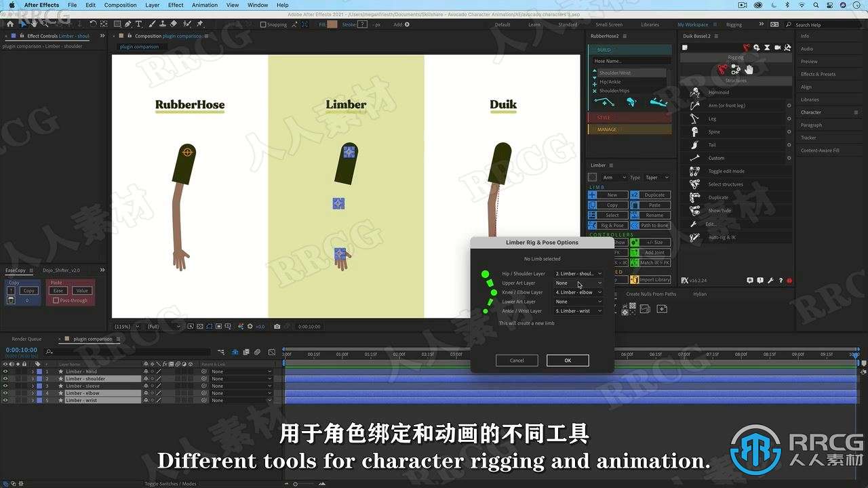Select the Hand tool in the toolbar
Screen dimensions: 868x488
34,24
